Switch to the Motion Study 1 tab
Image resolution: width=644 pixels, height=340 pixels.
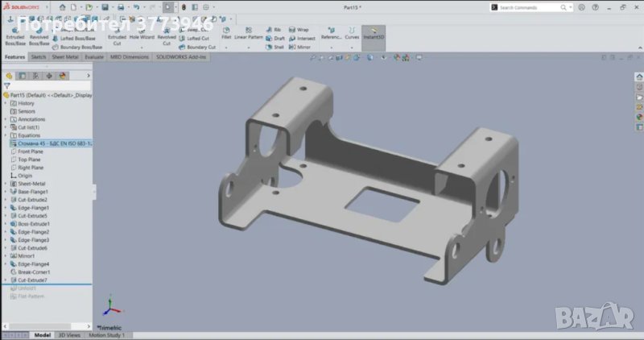pyautogui.click(x=107, y=334)
